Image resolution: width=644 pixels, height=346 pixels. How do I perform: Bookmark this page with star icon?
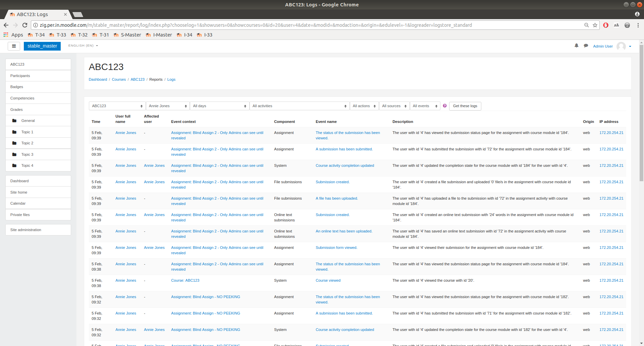tap(595, 25)
